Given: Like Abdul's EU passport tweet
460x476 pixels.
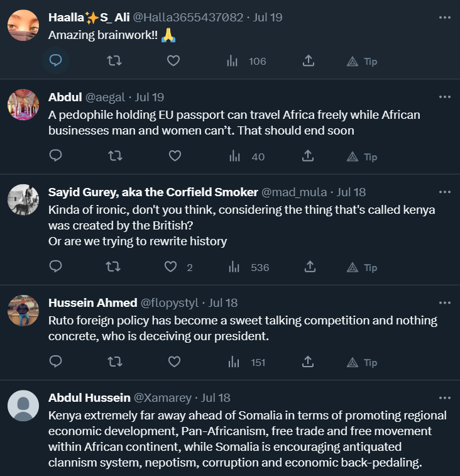Looking at the screenshot, I should (x=175, y=156).
